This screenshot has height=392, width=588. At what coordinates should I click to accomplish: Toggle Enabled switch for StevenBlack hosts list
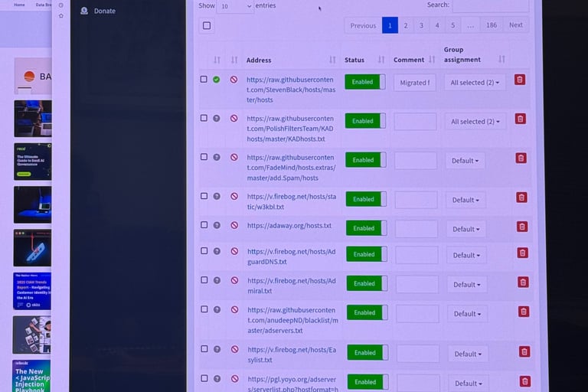click(x=365, y=82)
